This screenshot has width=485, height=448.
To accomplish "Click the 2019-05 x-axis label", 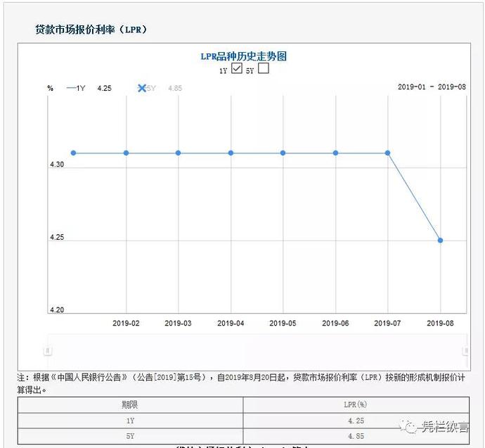I will [x=283, y=324].
